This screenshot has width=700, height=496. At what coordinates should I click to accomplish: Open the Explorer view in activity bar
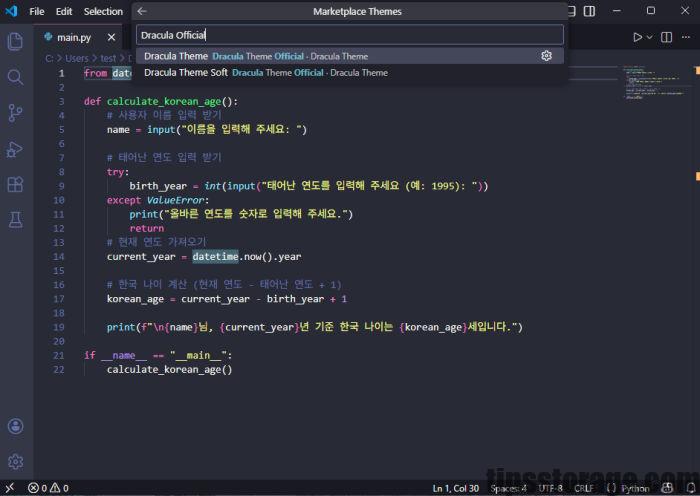(x=15, y=42)
